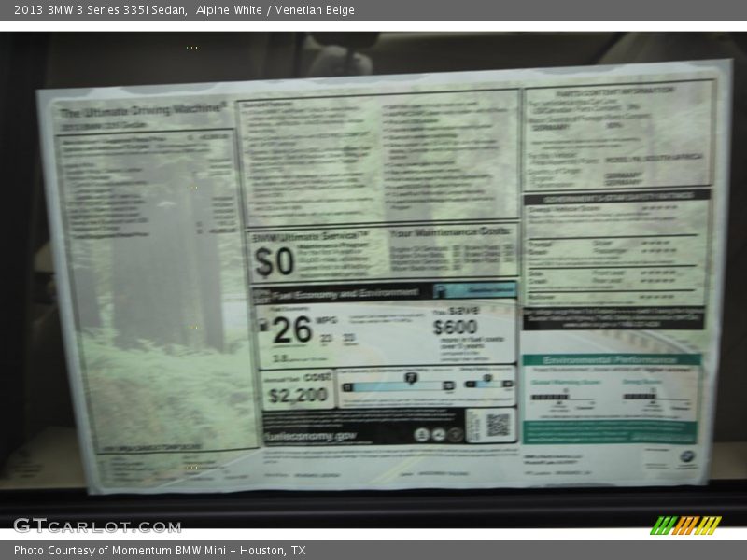Open the fueleconomy.gov link on the label
747x560 pixels.
(310, 435)
